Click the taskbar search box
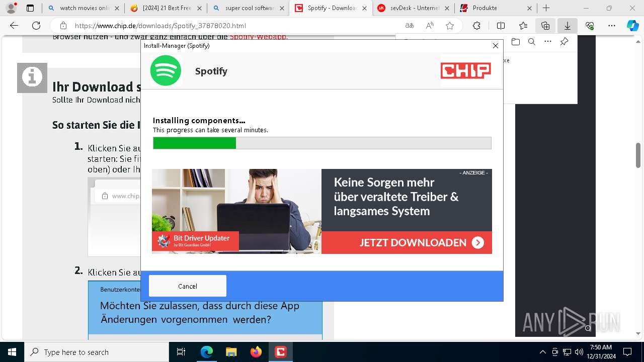Viewport: 644px width, 362px height. [97, 352]
